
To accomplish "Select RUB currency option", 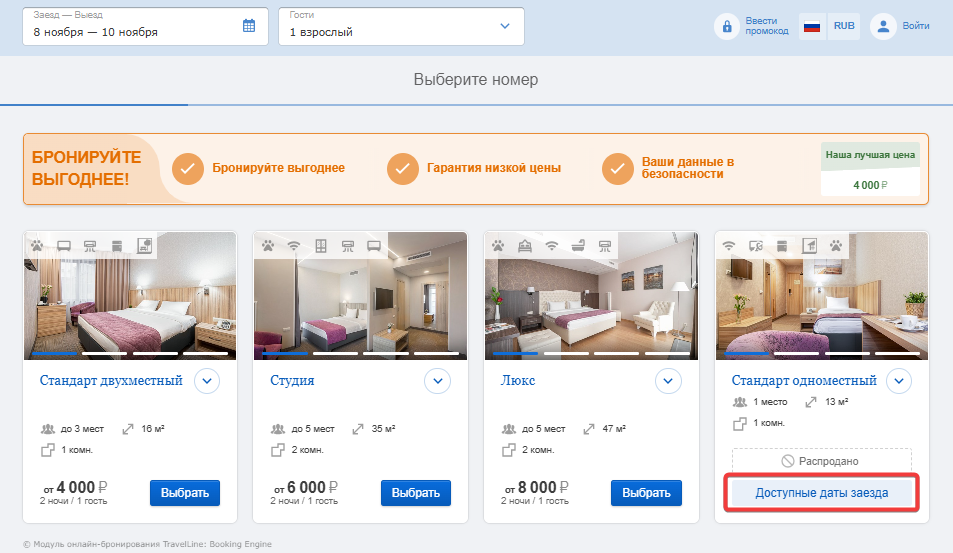I will tap(844, 26).
